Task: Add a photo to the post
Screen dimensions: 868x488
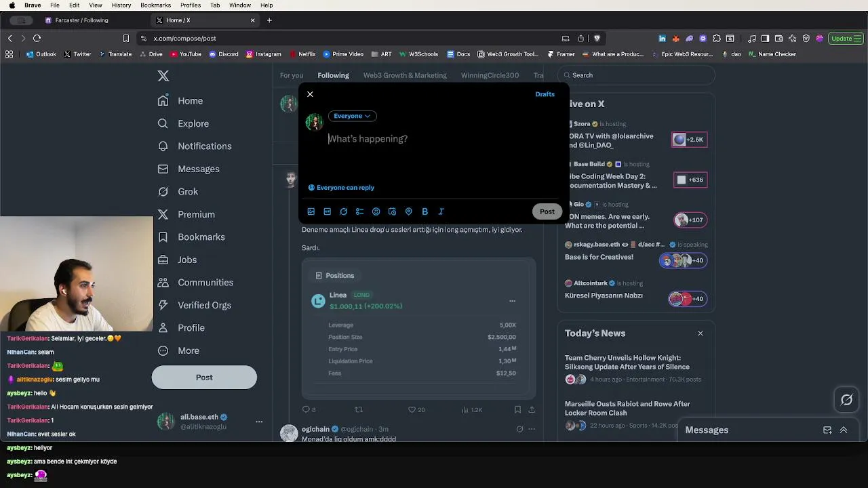Action: (311, 211)
